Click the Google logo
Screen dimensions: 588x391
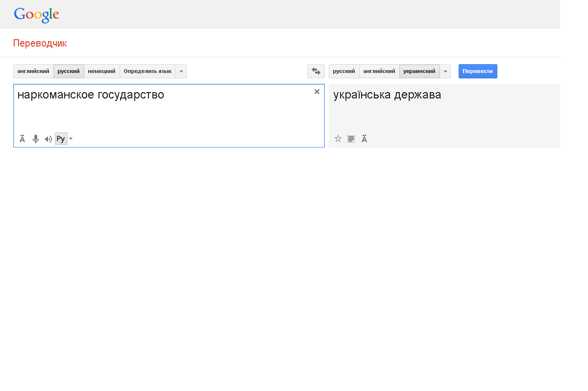click(36, 15)
